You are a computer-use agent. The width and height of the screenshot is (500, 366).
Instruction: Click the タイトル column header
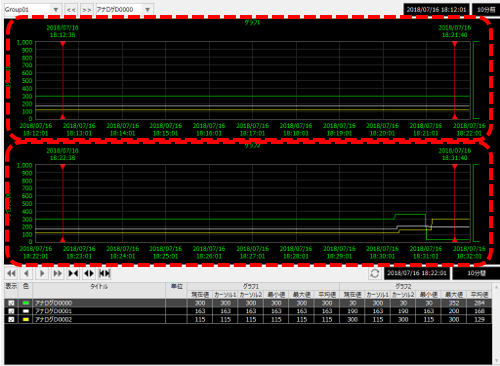(99, 287)
